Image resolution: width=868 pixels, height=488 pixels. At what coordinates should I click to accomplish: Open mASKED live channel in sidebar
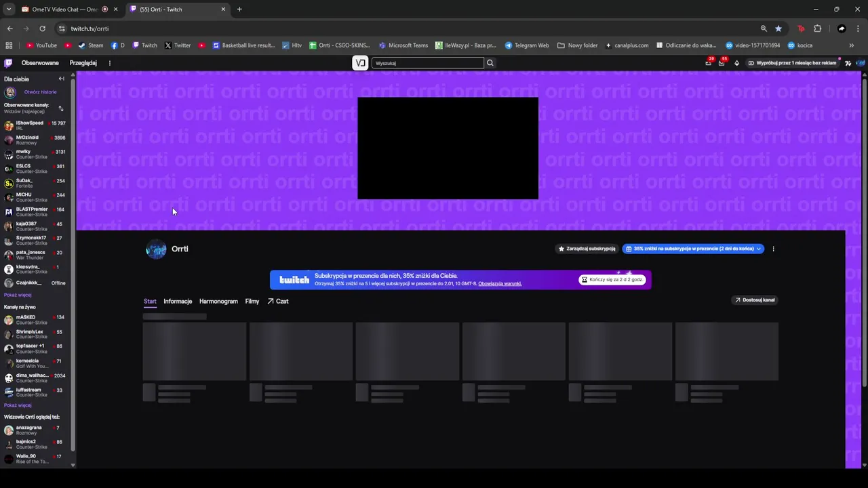click(35, 319)
